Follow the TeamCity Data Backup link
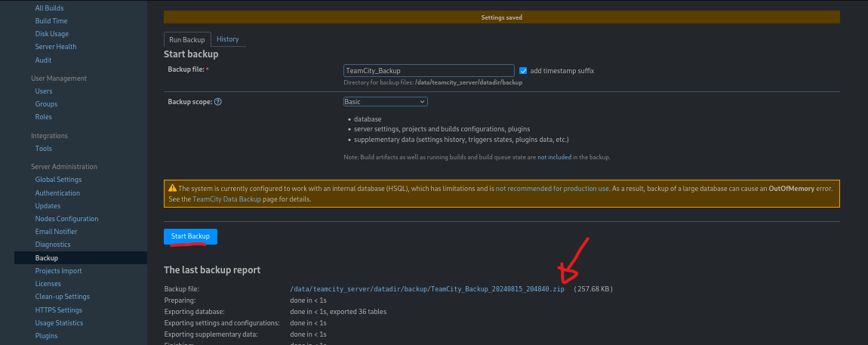Screen dimensions: 868x345 click(226, 199)
